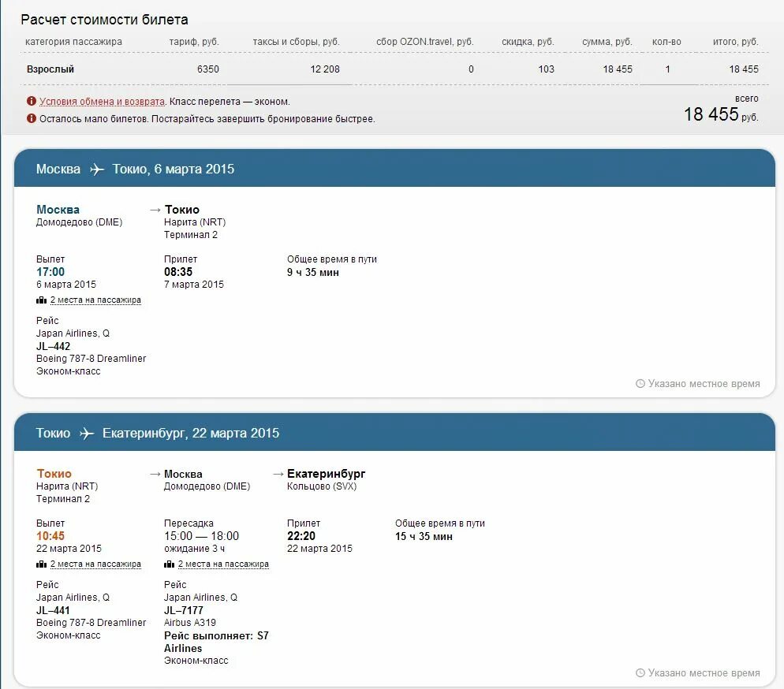This screenshot has width=784, height=689.
Task: Click the Airbus A319 aircraft label
Action: pyautogui.click(x=190, y=623)
